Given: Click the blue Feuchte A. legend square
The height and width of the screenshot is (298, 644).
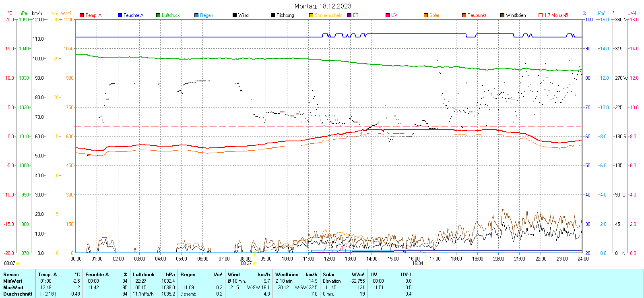Looking at the screenshot, I should tap(120, 15).
